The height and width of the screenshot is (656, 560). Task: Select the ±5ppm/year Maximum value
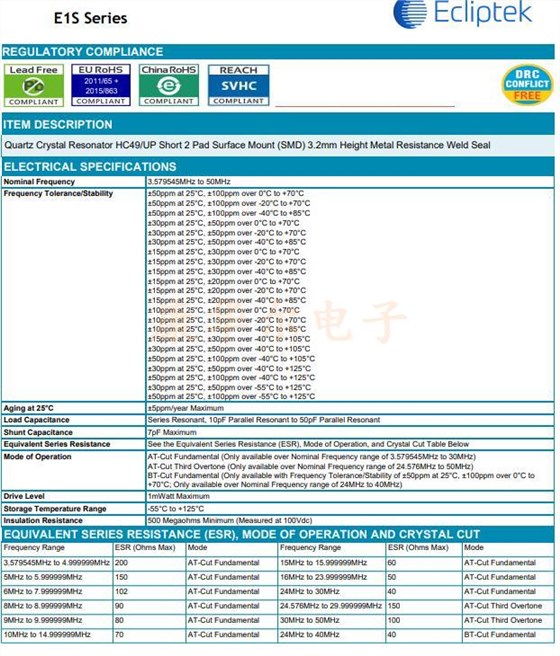pyautogui.click(x=185, y=408)
